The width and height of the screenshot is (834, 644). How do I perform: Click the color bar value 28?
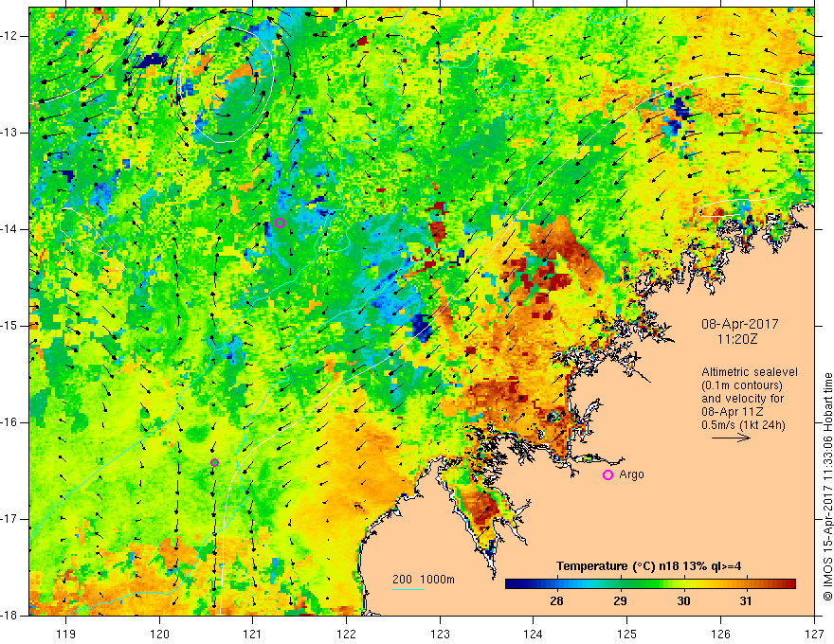click(x=556, y=601)
